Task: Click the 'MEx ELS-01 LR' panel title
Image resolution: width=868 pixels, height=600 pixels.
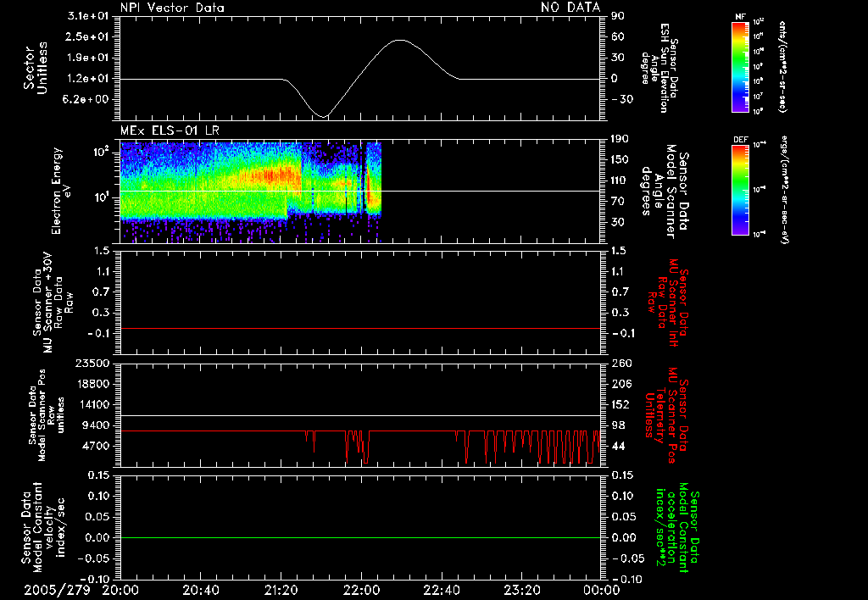Action: pyautogui.click(x=170, y=131)
